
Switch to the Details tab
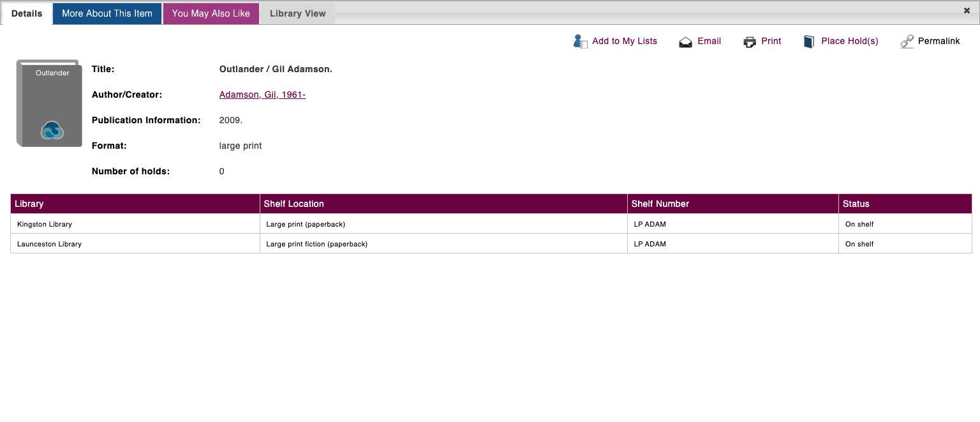point(27,13)
